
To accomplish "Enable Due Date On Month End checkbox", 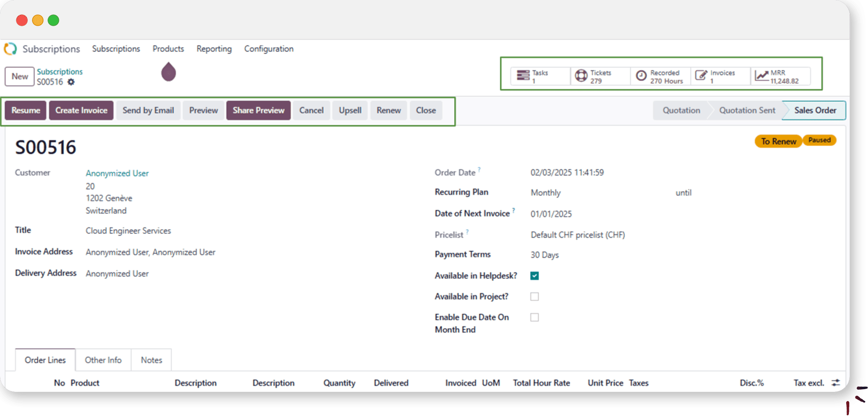I will pos(534,317).
